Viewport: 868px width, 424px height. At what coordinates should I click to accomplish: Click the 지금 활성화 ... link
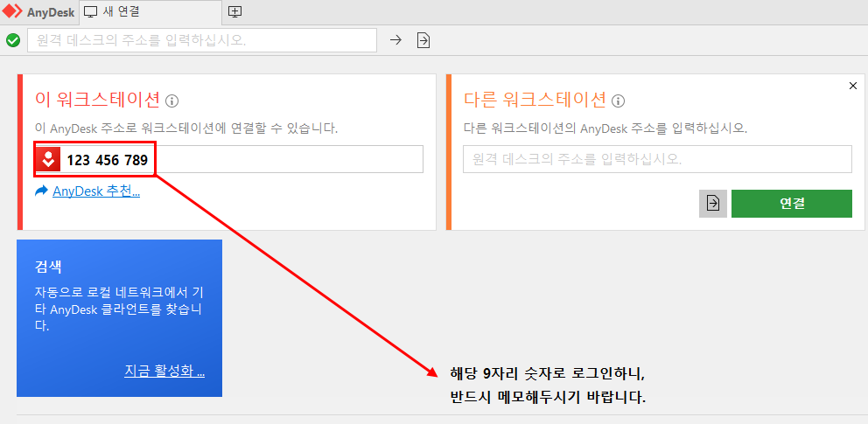(x=164, y=371)
